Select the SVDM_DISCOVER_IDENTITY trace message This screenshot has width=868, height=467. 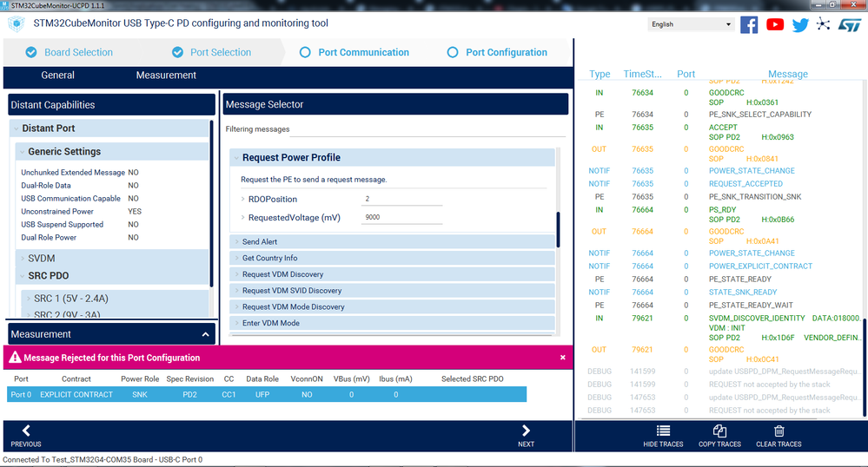pyautogui.click(x=757, y=319)
